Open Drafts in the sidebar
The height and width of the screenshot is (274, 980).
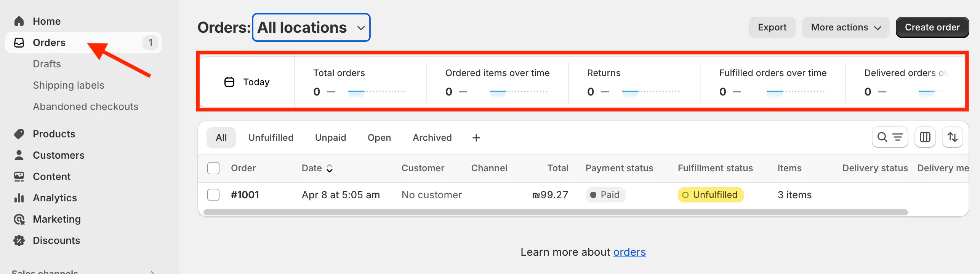(x=47, y=64)
